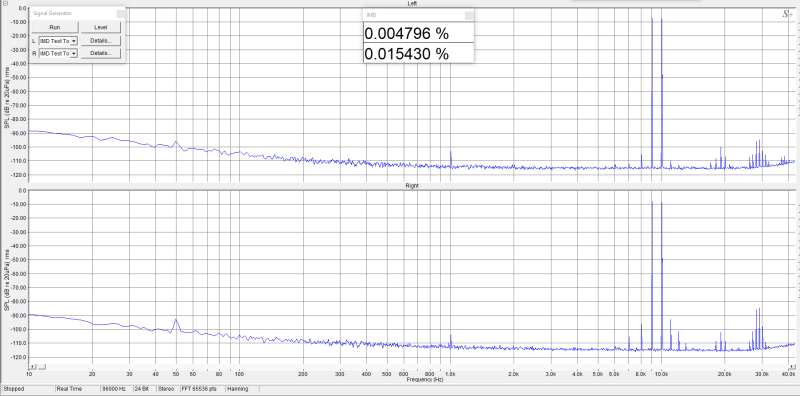This screenshot has height=396, width=800.
Task: Click the Real Time status bar field
Action: pos(78,389)
